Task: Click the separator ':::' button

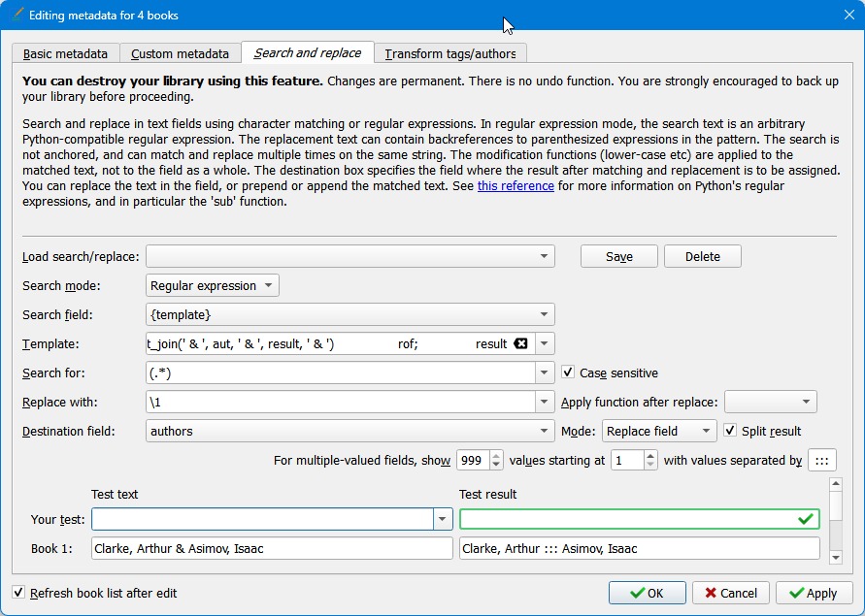Action: tap(821, 460)
